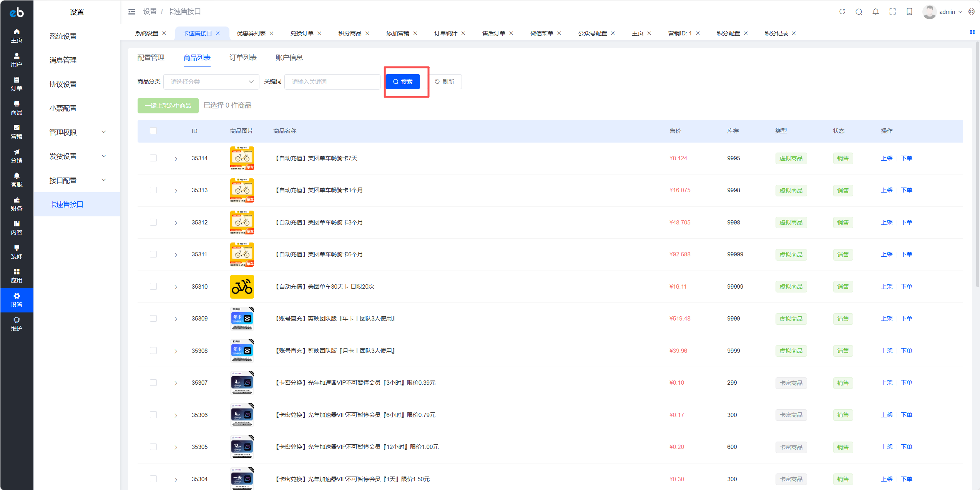Focus the 关键词 keyword input field

pos(332,81)
